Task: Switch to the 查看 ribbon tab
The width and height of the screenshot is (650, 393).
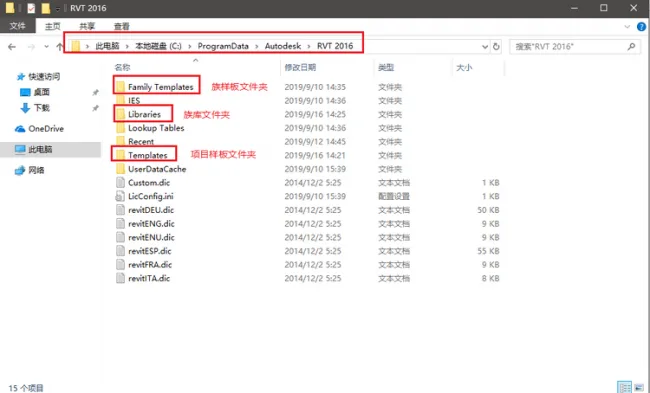Action: 121,27
